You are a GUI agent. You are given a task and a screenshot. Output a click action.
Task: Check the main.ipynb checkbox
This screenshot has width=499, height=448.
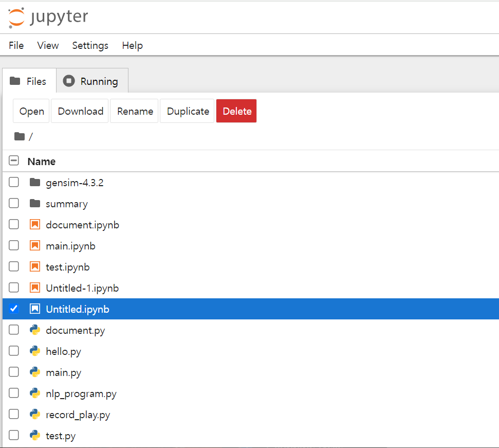(x=14, y=245)
